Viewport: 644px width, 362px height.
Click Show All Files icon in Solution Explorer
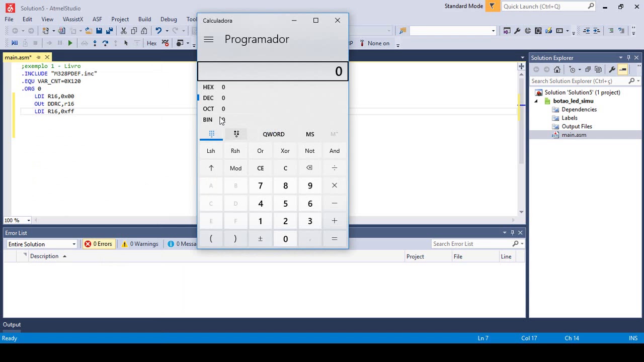coord(598,69)
